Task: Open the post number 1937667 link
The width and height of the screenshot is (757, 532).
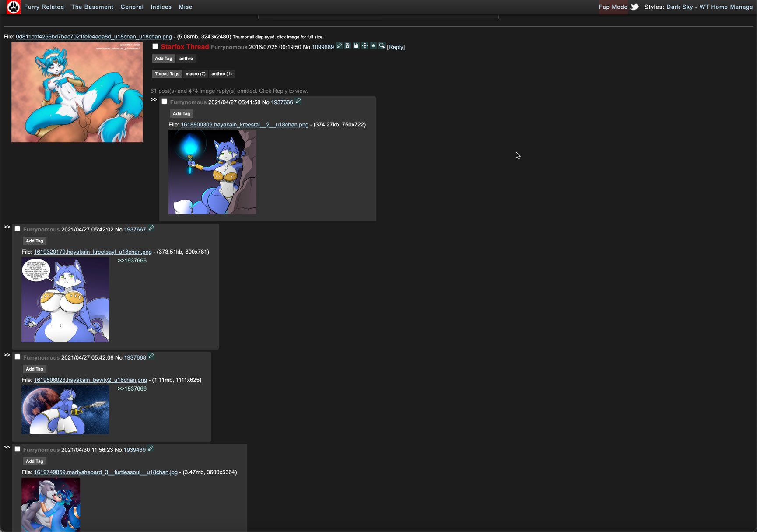Action: point(135,230)
